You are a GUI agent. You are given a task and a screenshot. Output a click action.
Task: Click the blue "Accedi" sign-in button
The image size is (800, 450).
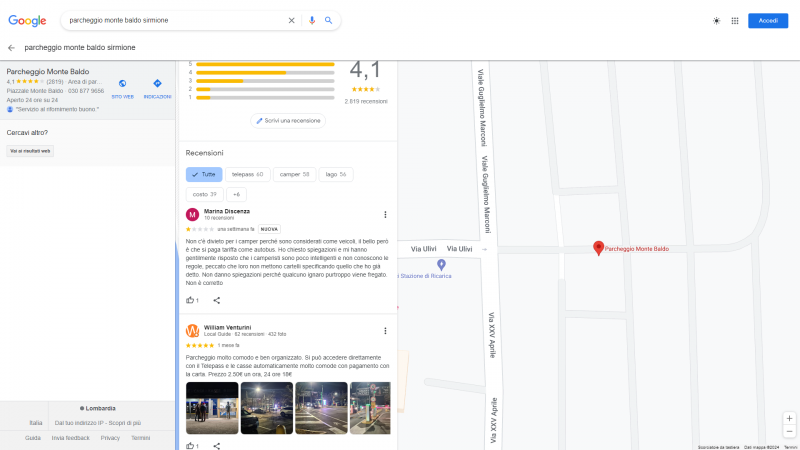768,20
